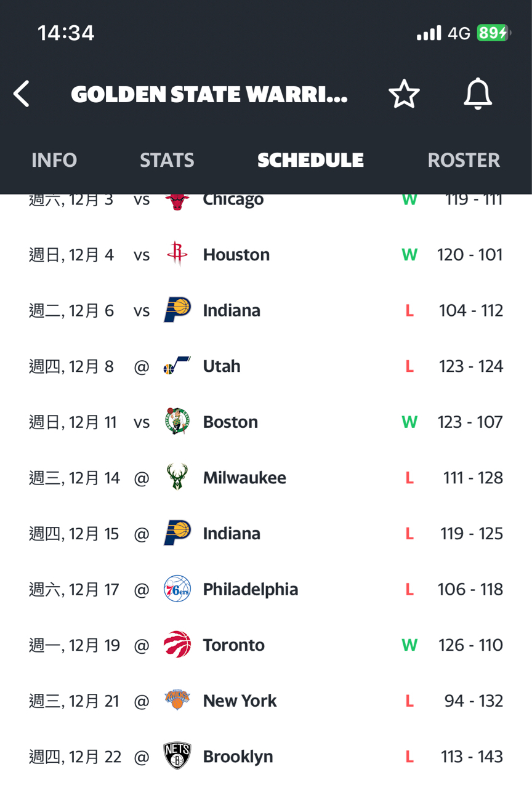Open the 123 - 107 Boston game score
Screen dimensions: 532x788
point(470,422)
